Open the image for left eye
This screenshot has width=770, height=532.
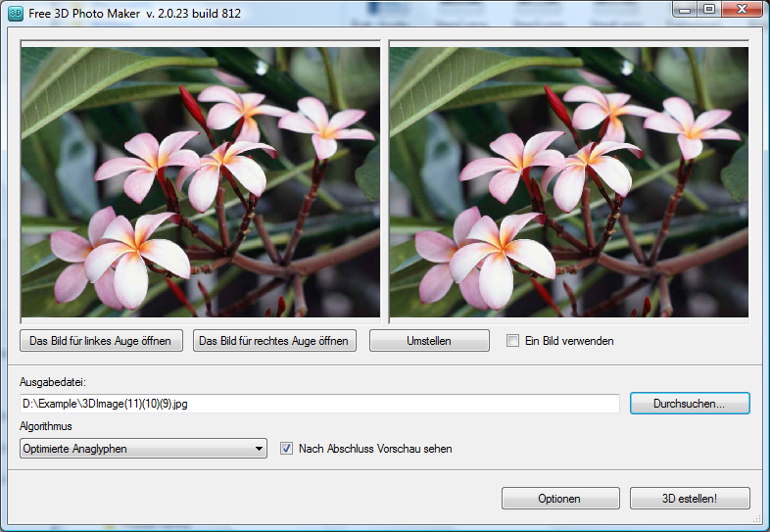click(x=101, y=340)
